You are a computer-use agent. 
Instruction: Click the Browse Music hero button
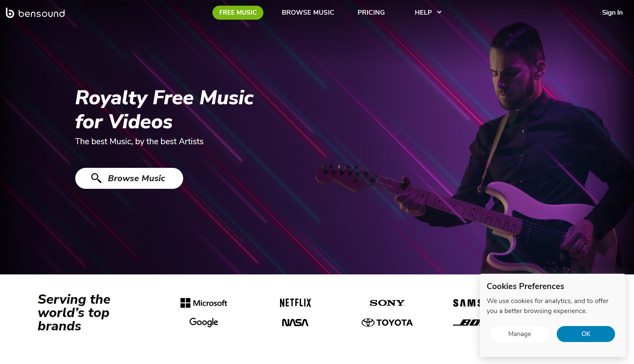(129, 178)
